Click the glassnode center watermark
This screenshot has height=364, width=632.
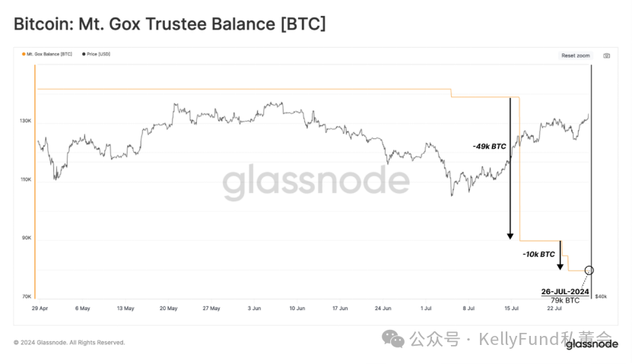316,182
